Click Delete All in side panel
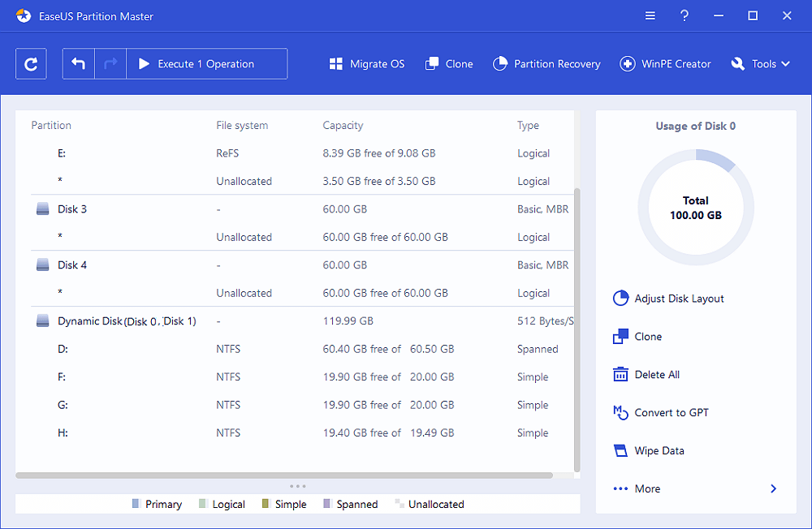The image size is (812, 529). pyautogui.click(x=657, y=375)
